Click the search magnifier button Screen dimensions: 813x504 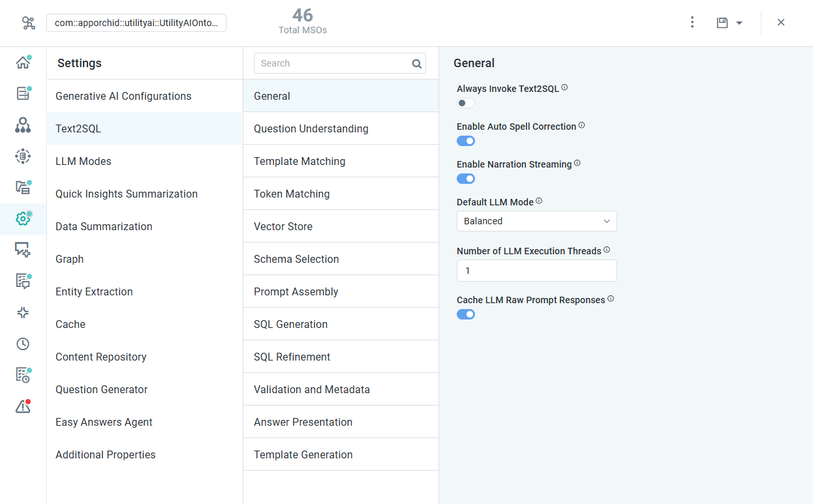pos(417,64)
